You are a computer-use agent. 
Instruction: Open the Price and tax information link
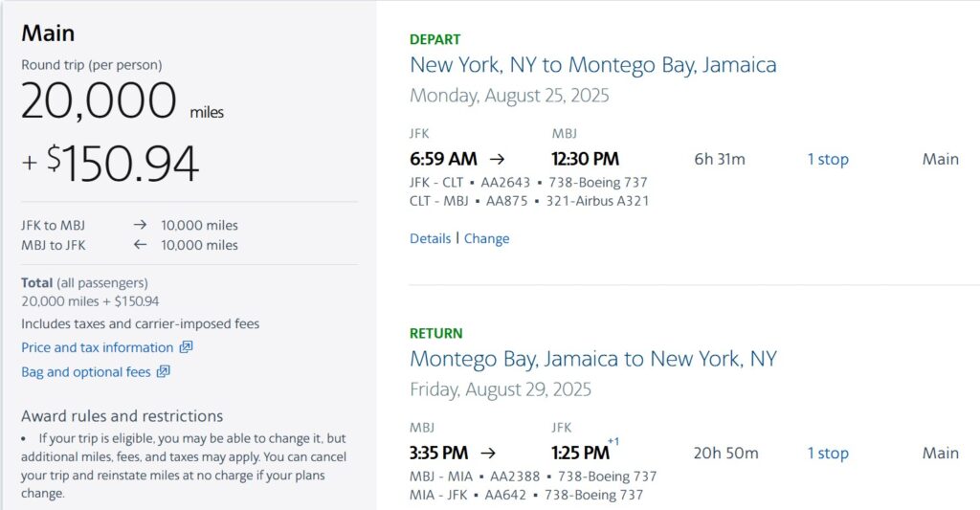[x=97, y=347]
